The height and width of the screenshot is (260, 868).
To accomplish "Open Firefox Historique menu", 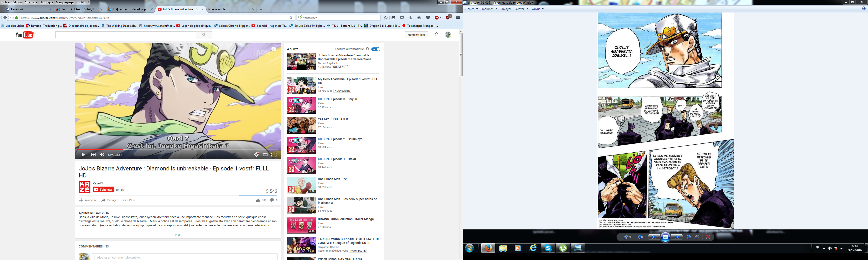I will point(47,2).
